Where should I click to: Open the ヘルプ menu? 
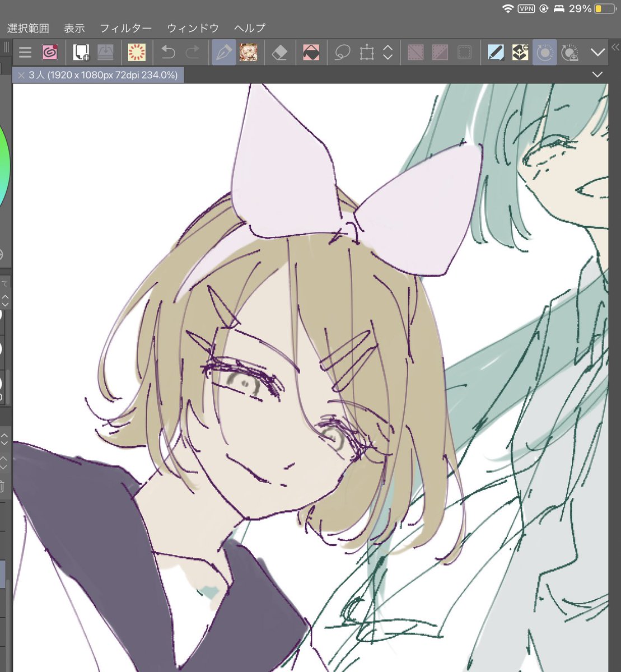pyautogui.click(x=250, y=28)
